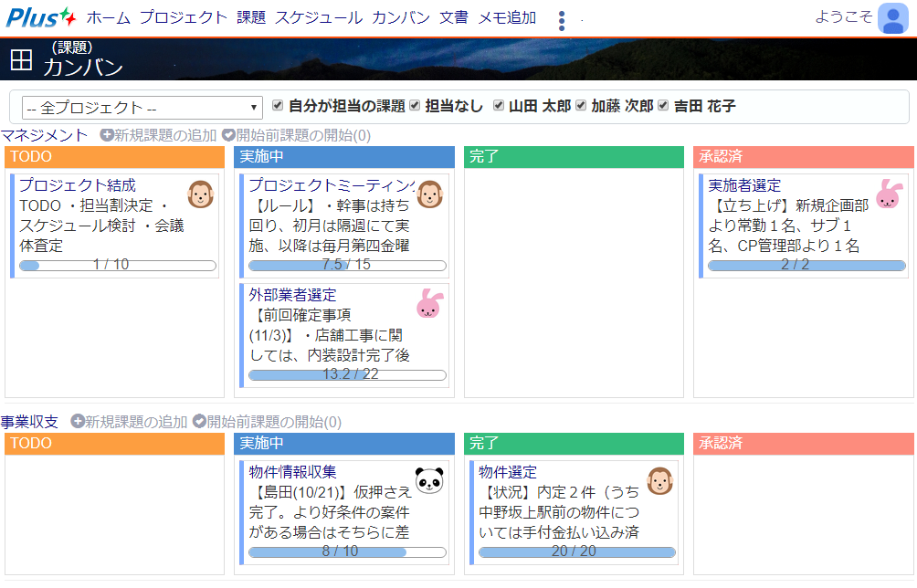Click the 7.5 / 15 progress bar
The height and width of the screenshot is (588, 917).
point(347,266)
